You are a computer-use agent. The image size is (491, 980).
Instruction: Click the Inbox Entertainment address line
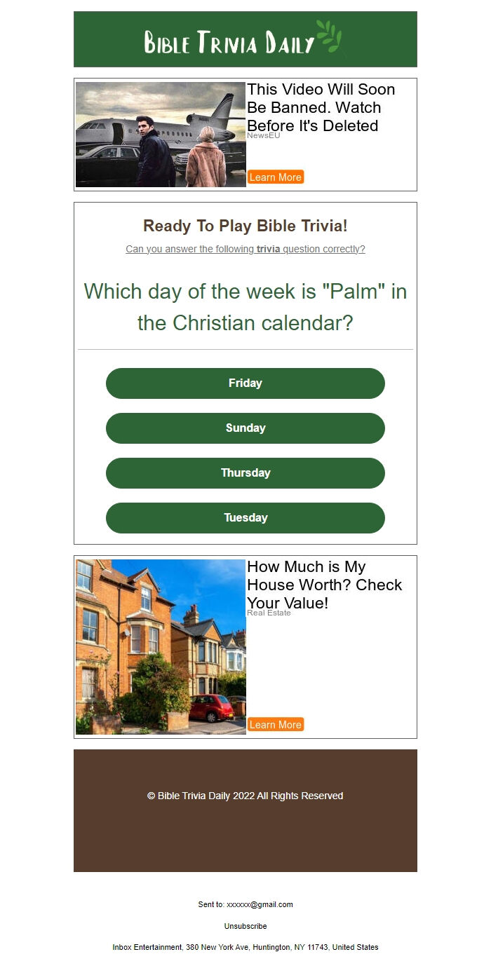click(245, 947)
